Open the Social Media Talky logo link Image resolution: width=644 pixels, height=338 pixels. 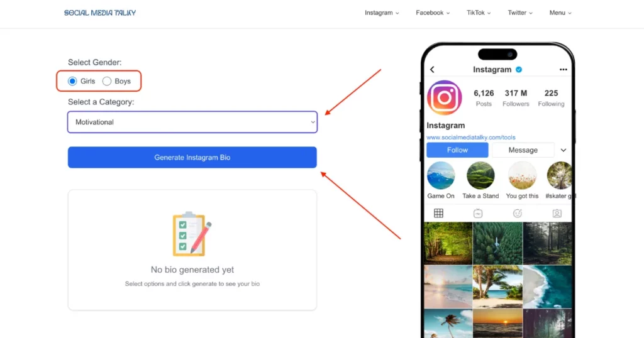pyautogui.click(x=100, y=13)
